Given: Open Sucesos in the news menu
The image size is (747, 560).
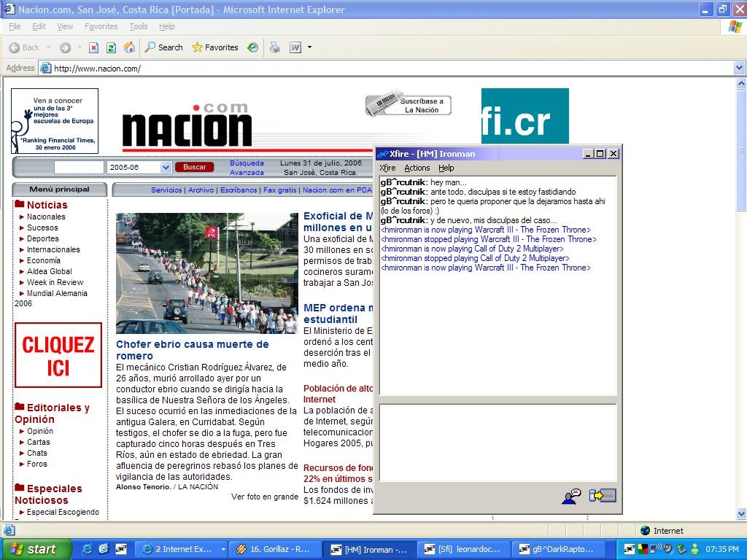Looking at the screenshot, I should [x=42, y=227].
